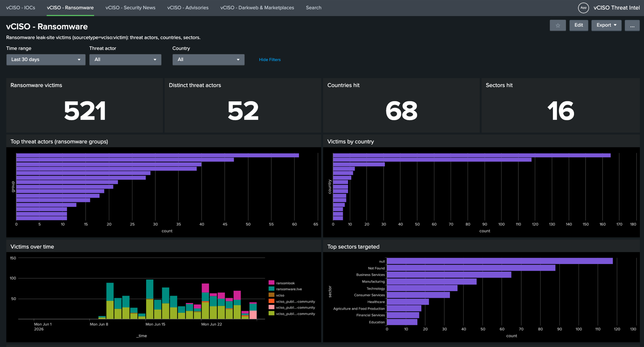Click the Mon Jun 15 time axis label
This screenshot has height=347, width=644.
pyautogui.click(x=155, y=324)
